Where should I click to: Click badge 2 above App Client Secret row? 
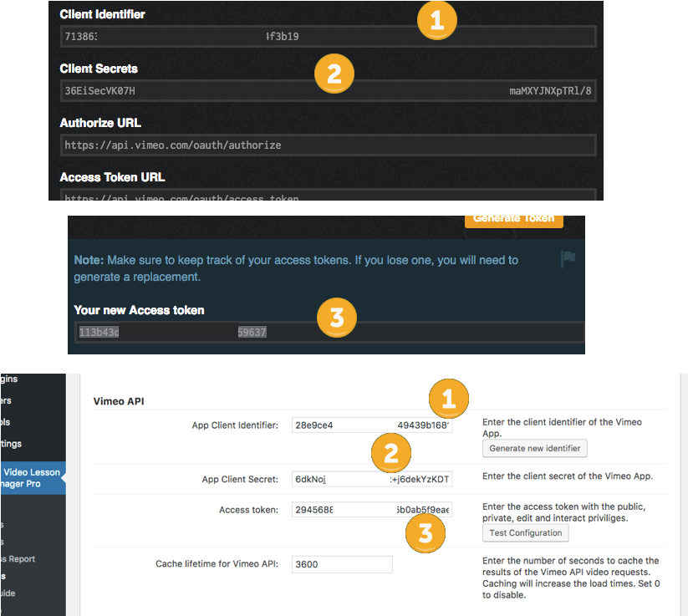point(391,453)
